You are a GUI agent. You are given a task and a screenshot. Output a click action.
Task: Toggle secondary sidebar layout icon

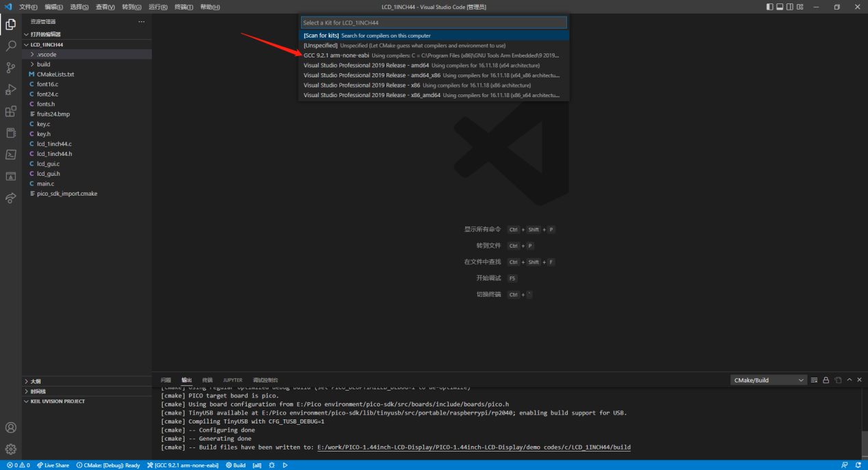pyautogui.click(x=791, y=7)
